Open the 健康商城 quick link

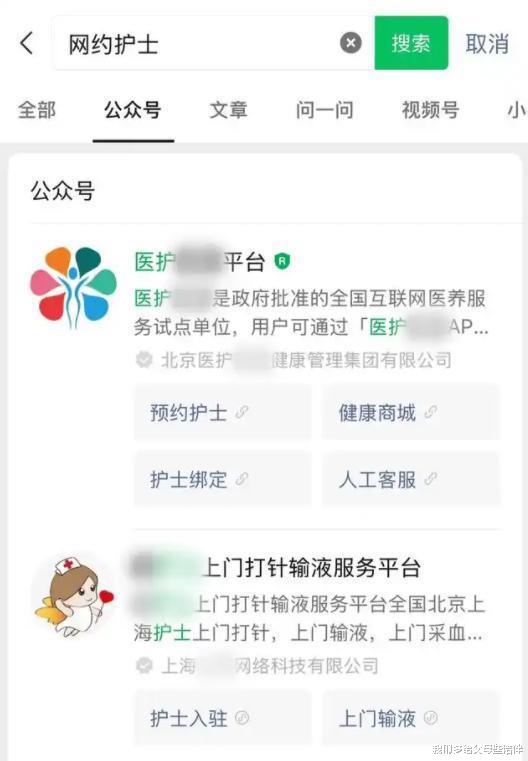point(411,413)
